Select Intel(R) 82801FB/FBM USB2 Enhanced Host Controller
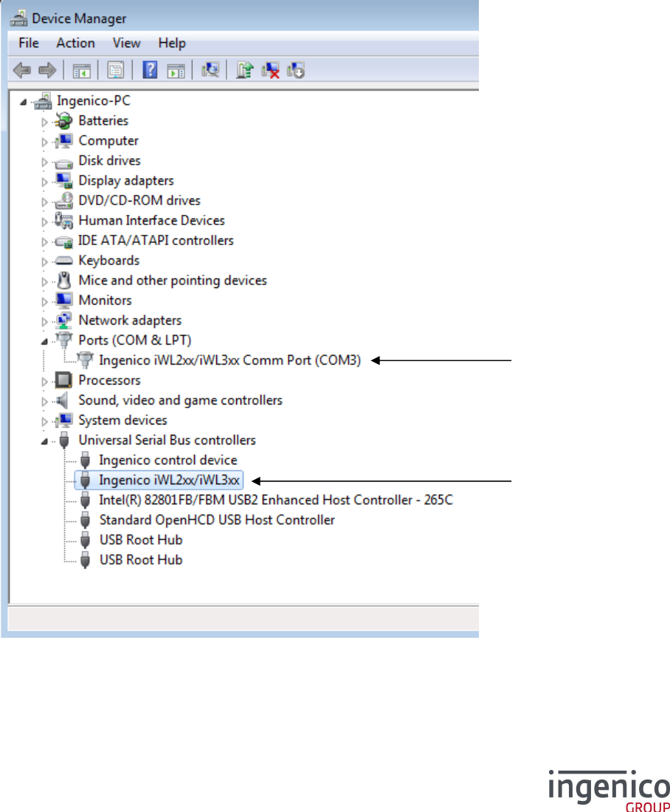Viewport: 670px width, 812px height. [x=276, y=500]
